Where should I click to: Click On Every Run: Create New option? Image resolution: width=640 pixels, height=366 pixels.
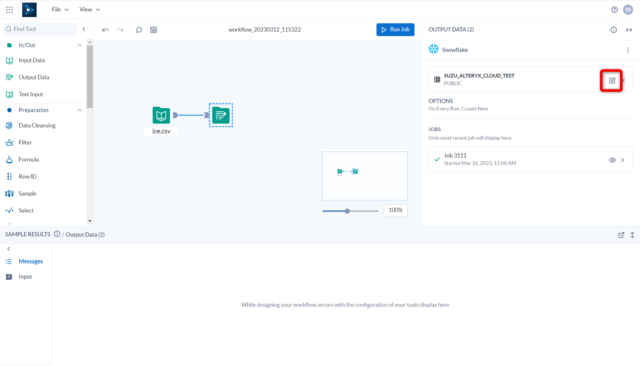(458, 109)
